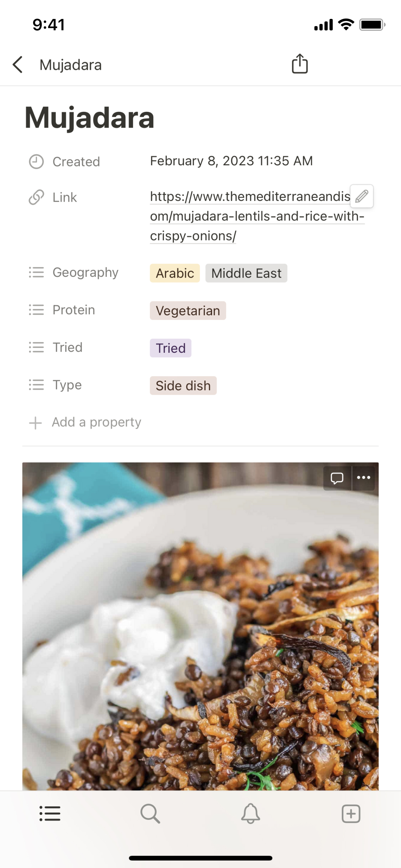Viewport: 401px width, 868px height.
Task: Open the Mediterranean dish recipe link
Action: [250, 216]
